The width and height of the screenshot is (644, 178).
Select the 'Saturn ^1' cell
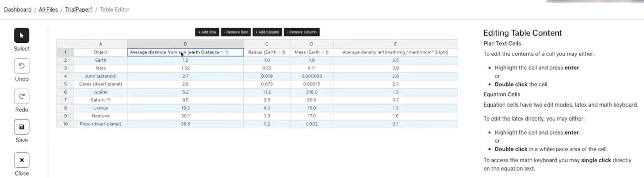[101, 100]
